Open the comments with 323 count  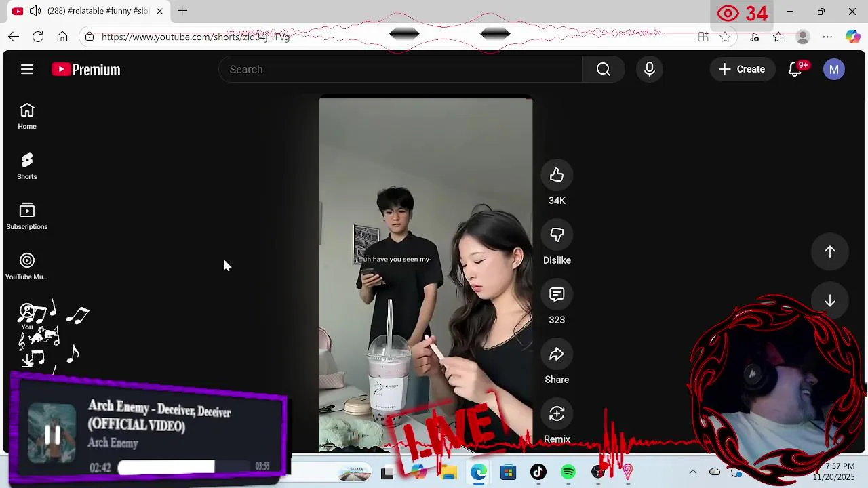(557, 295)
